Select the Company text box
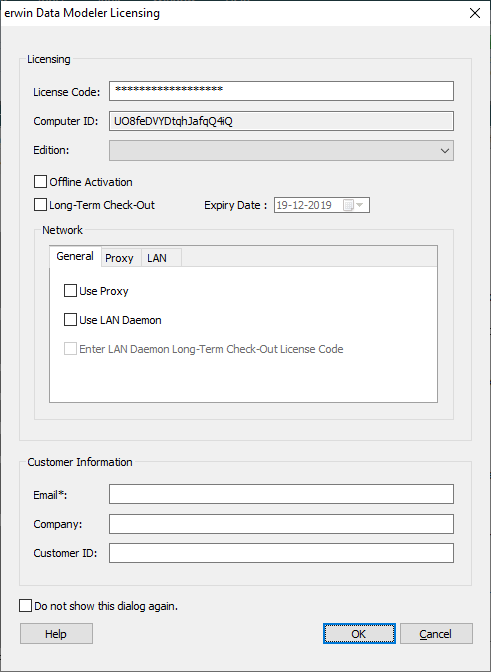491x672 pixels. click(x=281, y=524)
